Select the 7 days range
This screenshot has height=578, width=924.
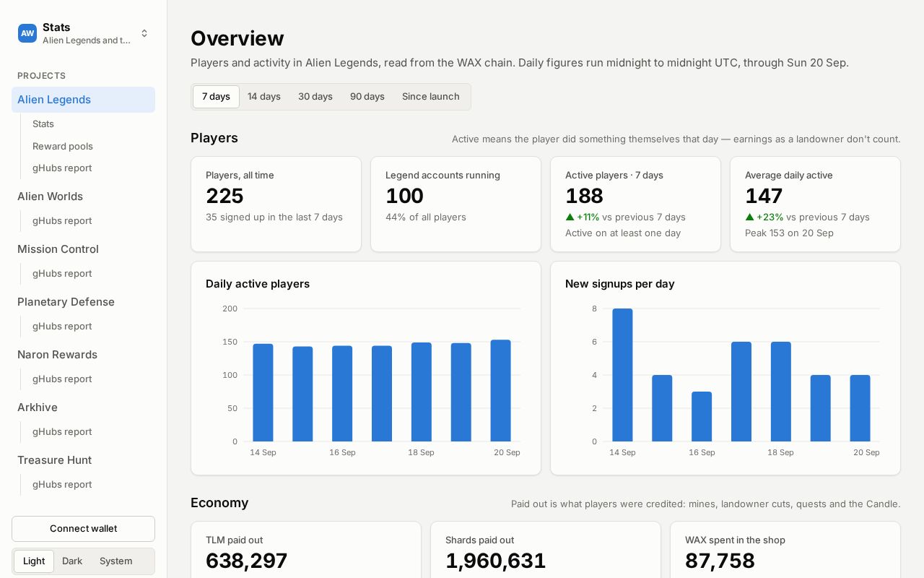(216, 97)
